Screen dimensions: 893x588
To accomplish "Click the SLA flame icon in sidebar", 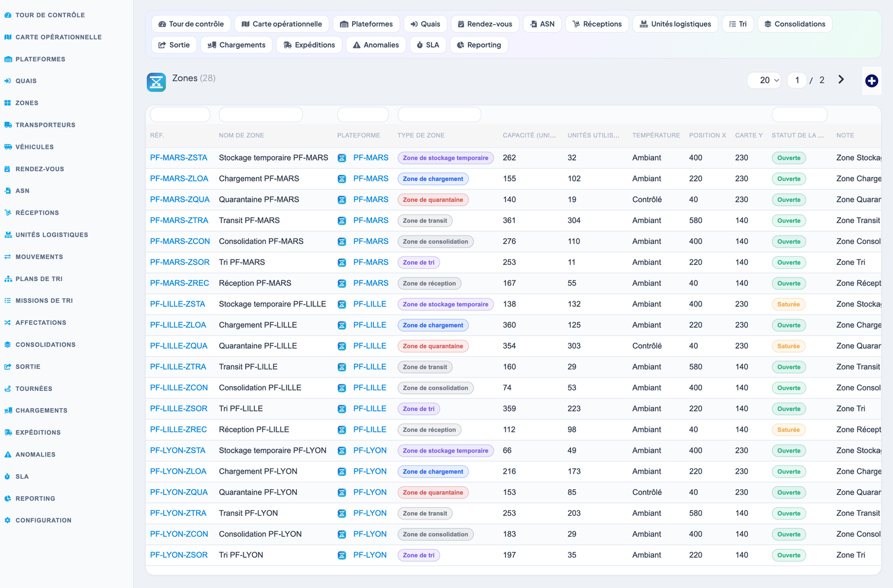I will click(8, 476).
